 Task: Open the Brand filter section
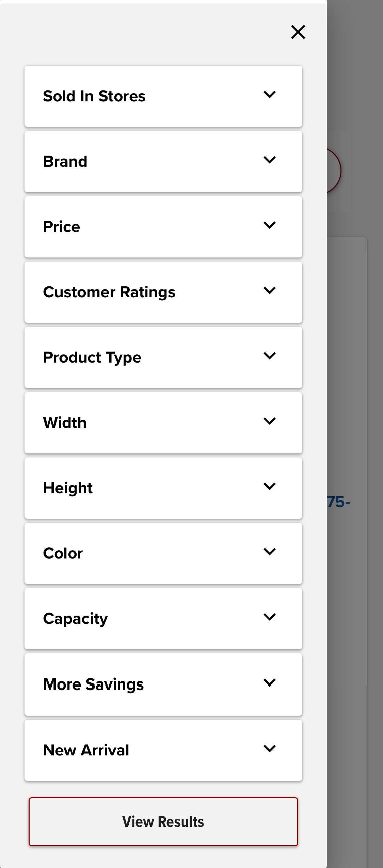[163, 161]
